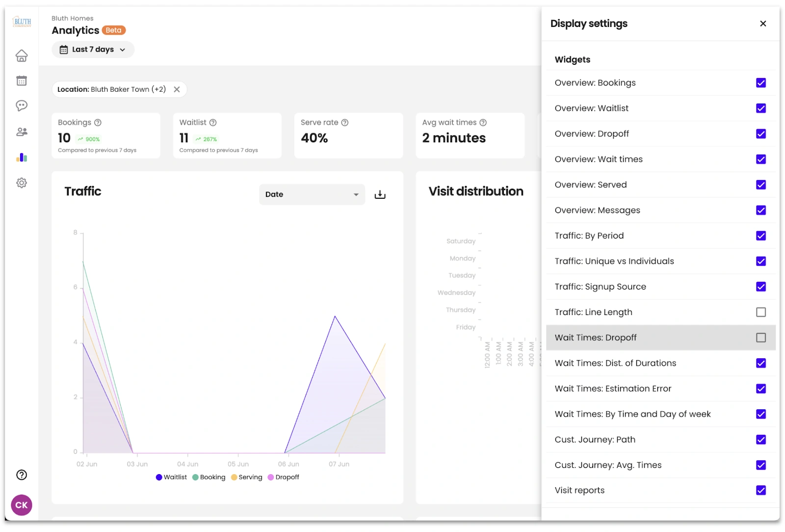This screenshot has height=532, width=785.
Task: Uncheck Overview: Waitlist widget
Action: click(761, 108)
